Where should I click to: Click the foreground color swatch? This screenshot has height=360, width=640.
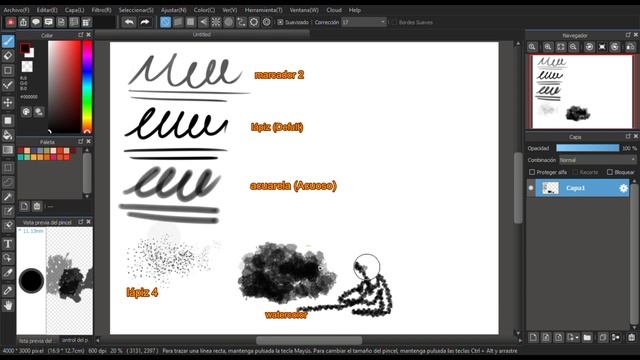point(25,48)
